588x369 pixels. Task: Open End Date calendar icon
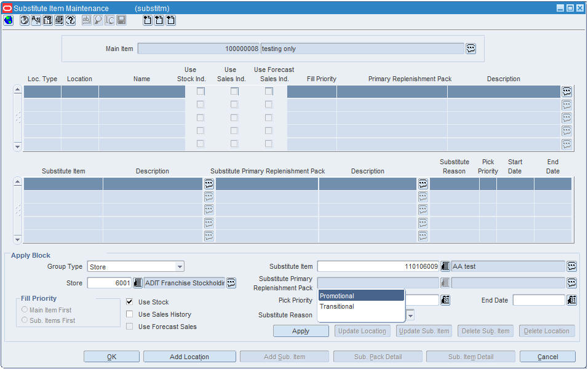point(571,300)
